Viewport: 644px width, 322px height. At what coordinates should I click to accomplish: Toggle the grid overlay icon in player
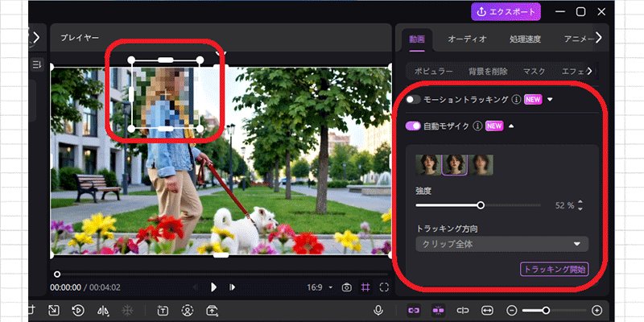pos(365,287)
